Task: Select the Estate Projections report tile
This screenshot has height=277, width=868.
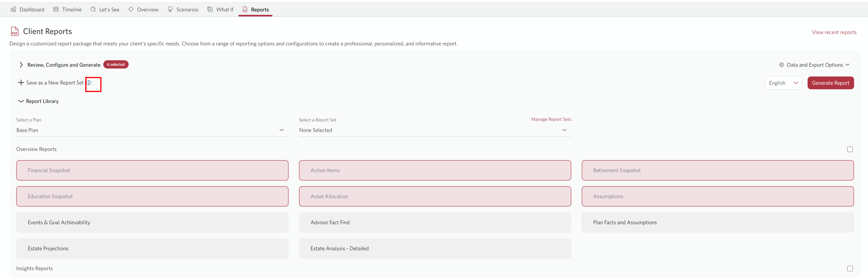Action: 152,248
